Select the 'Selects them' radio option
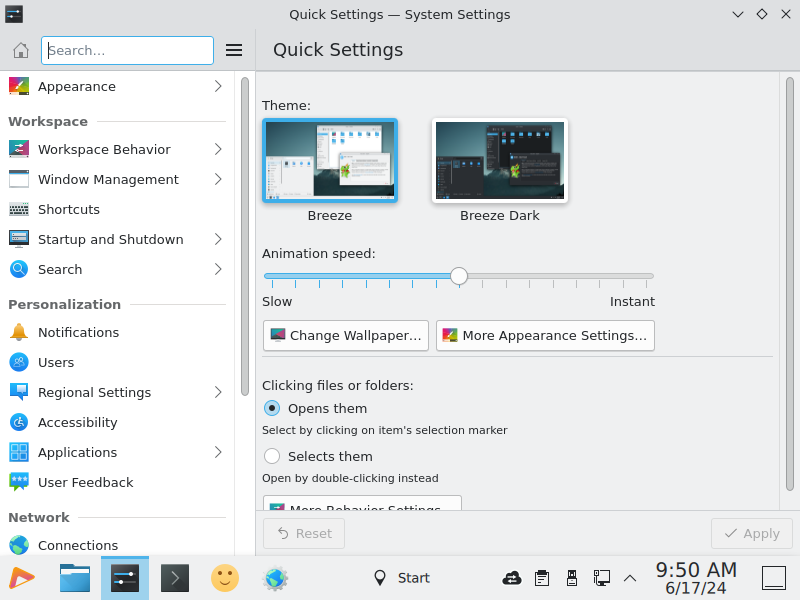The image size is (800, 600). pyautogui.click(x=272, y=456)
